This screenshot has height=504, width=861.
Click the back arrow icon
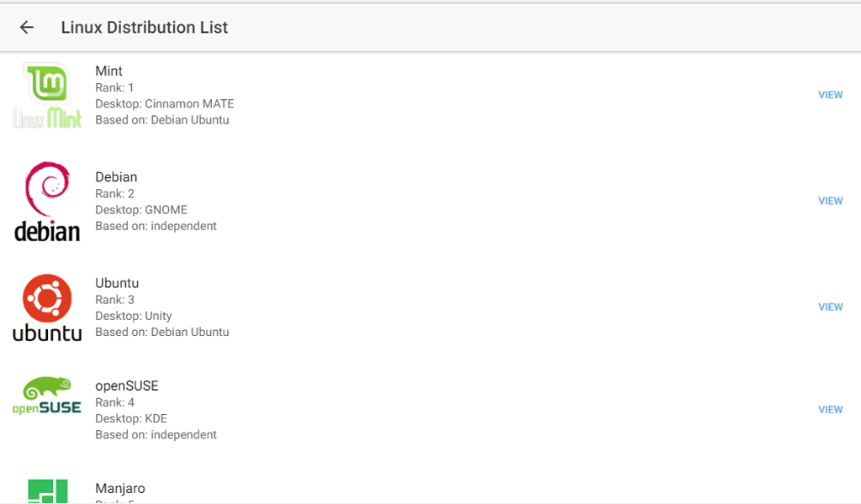point(27,28)
